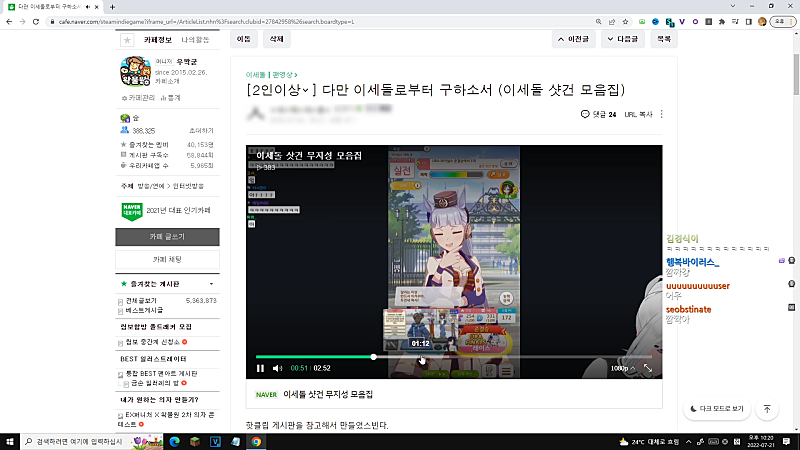Open the 1080p video quality dropdown
800x450 pixels.
pos(623,368)
